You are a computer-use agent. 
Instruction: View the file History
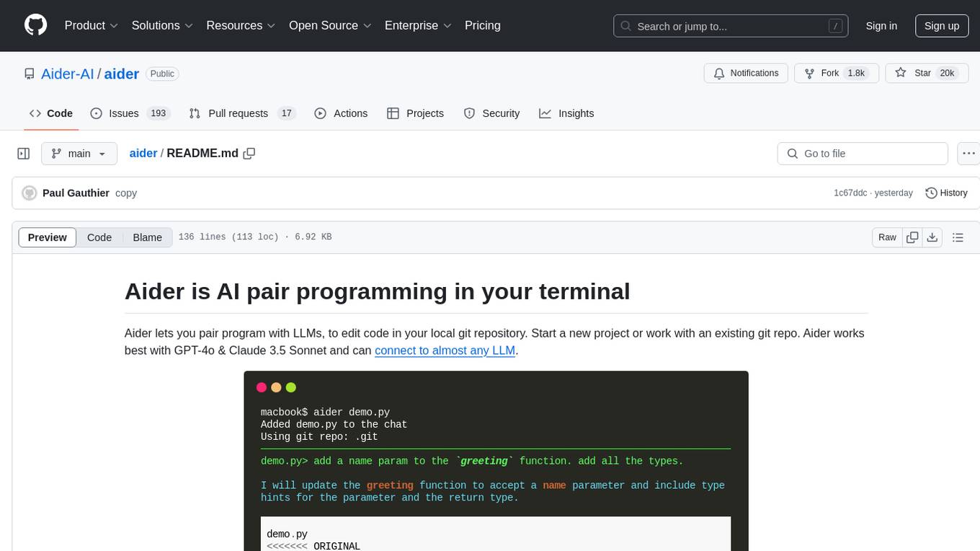coord(946,193)
